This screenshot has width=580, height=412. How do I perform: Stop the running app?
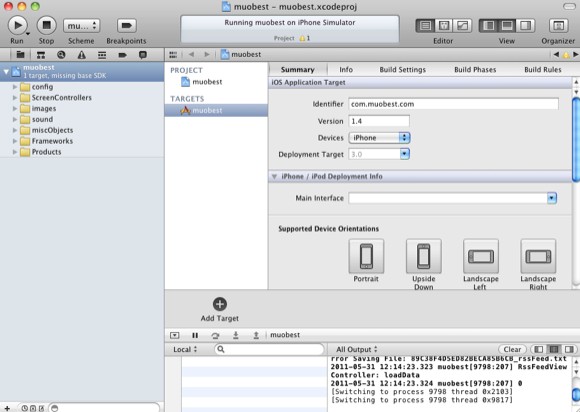(x=47, y=25)
